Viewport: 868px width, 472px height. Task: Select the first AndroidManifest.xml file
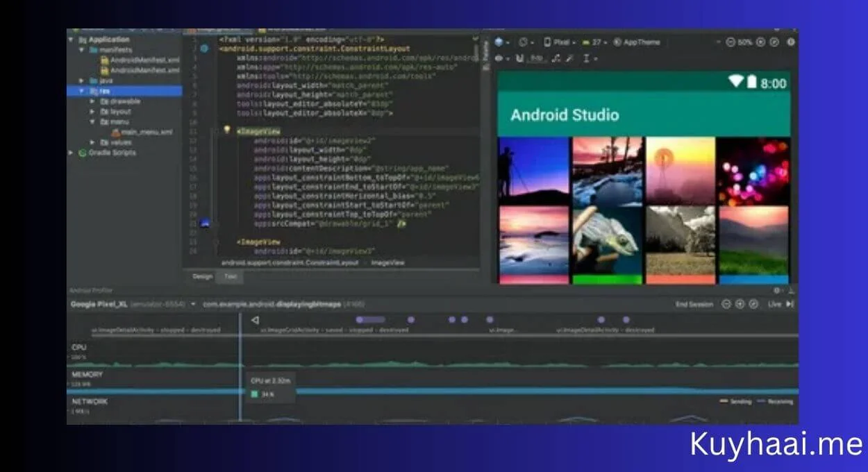pos(139,60)
